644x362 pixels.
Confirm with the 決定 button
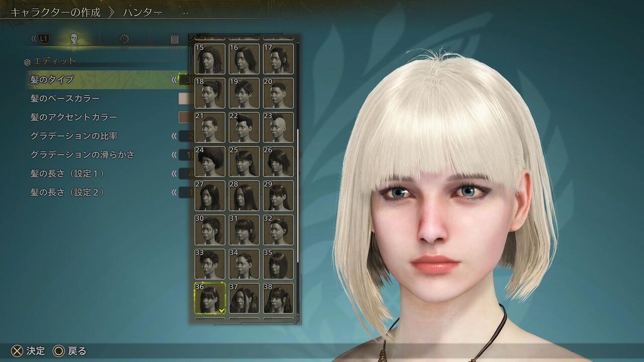(x=28, y=351)
